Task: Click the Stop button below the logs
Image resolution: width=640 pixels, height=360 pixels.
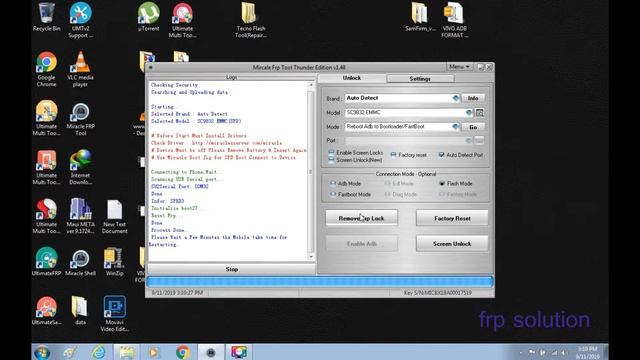Action: [x=231, y=269]
